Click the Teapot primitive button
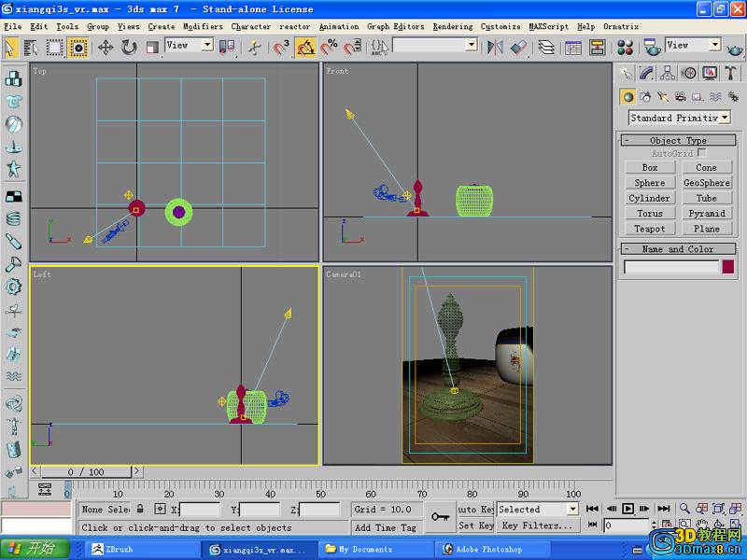Image resolution: width=747 pixels, height=560 pixels. (x=650, y=229)
